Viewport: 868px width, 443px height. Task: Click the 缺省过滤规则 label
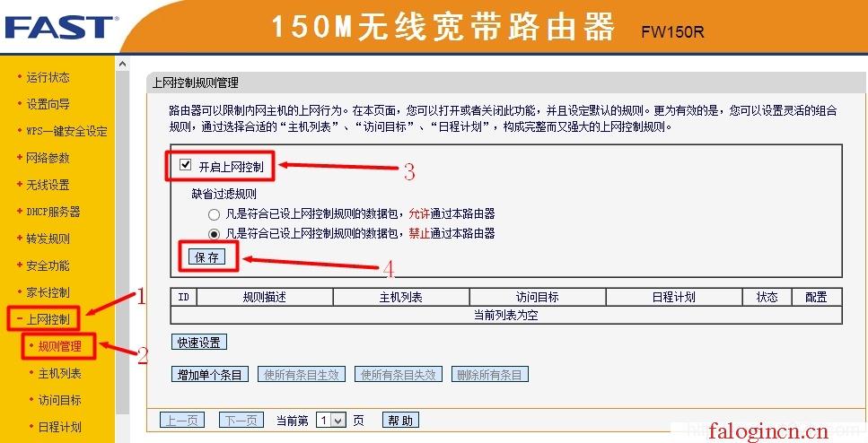tap(224, 194)
